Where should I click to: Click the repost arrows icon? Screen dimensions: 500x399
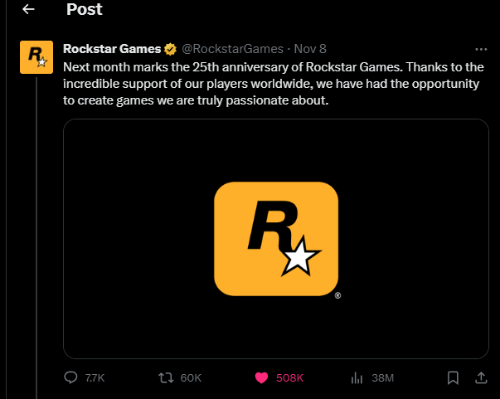(166, 378)
